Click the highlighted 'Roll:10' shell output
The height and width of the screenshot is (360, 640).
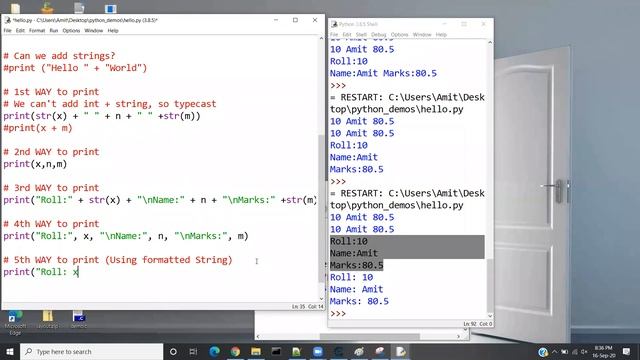(x=349, y=241)
